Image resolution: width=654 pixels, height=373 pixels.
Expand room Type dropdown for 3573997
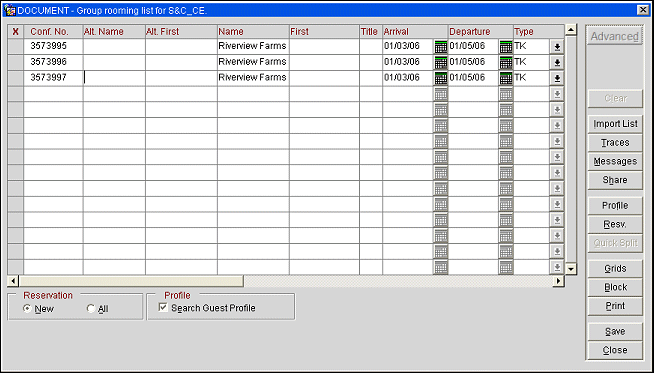[557, 78]
